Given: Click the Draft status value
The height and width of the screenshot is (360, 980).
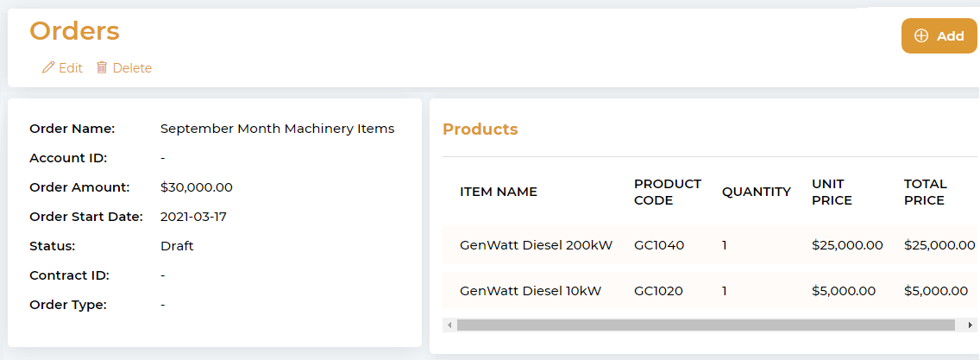Looking at the screenshot, I should (x=177, y=246).
